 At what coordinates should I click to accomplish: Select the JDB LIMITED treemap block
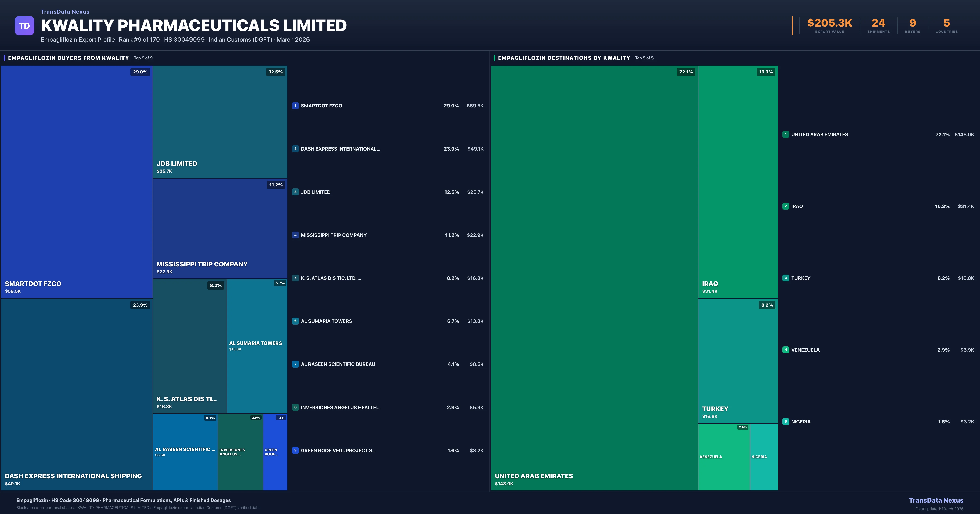coord(220,122)
